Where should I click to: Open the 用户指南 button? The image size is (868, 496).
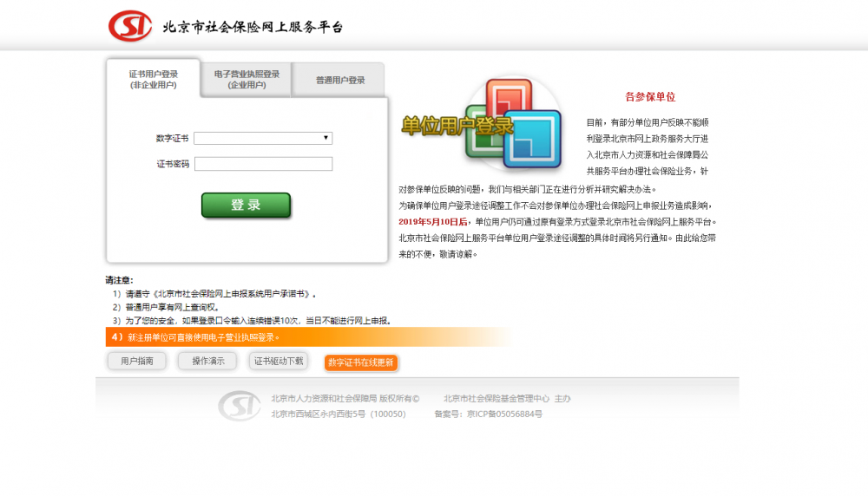click(137, 361)
